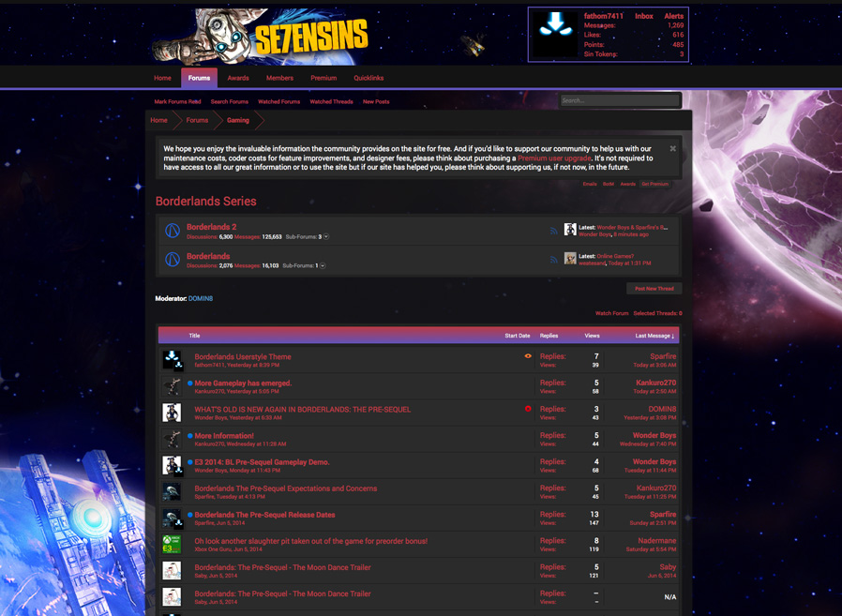Click avatar for More Information! thread

tap(172, 439)
